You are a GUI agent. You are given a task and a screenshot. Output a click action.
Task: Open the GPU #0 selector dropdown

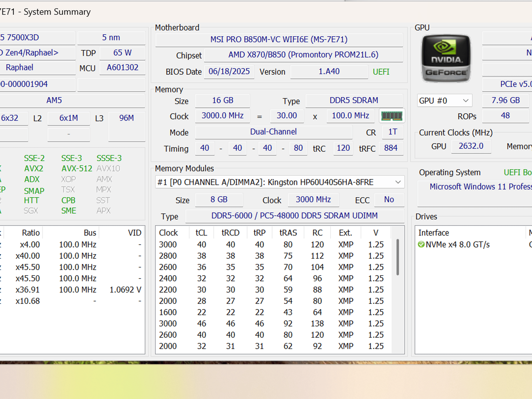[444, 101]
